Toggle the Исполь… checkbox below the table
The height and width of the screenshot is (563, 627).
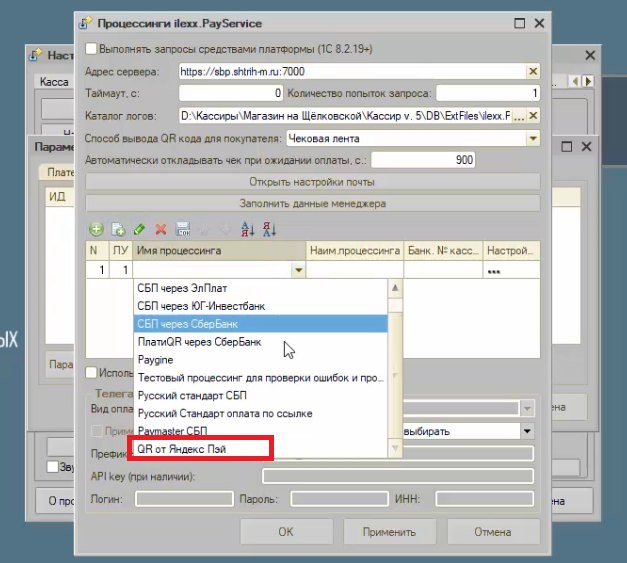coord(91,373)
